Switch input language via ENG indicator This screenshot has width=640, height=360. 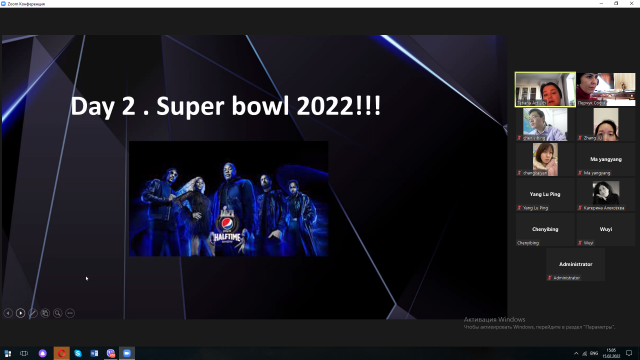(x=594, y=353)
